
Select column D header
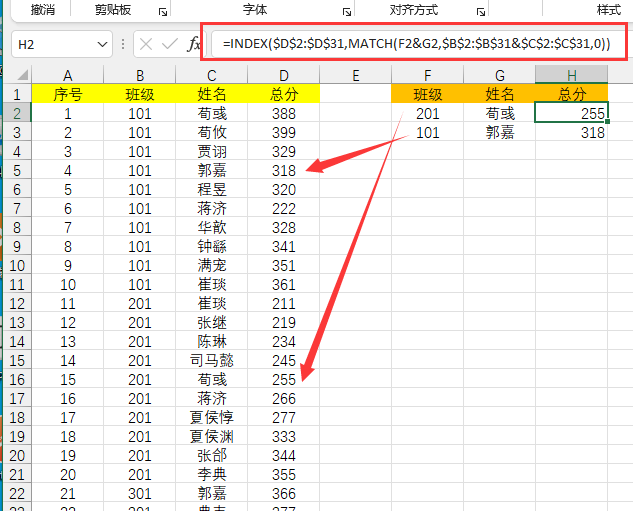click(x=284, y=75)
